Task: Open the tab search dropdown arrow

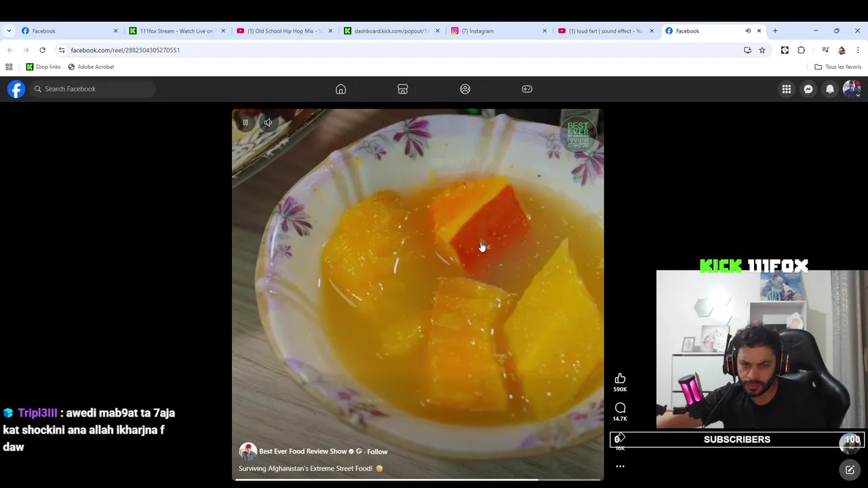Action: (x=9, y=30)
